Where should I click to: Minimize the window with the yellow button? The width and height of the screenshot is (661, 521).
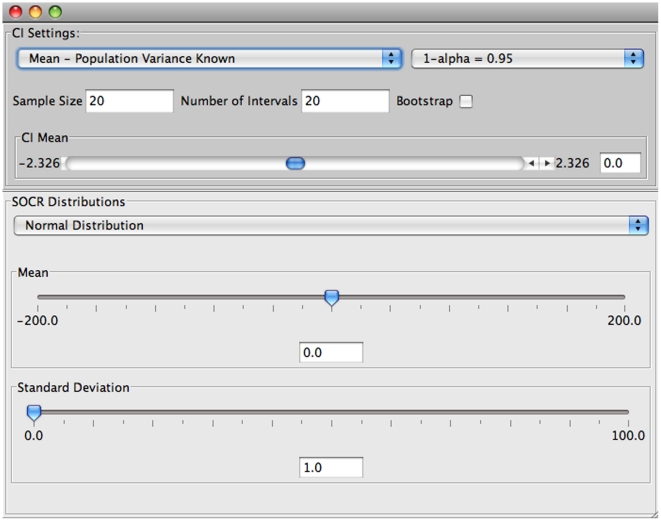point(35,12)
